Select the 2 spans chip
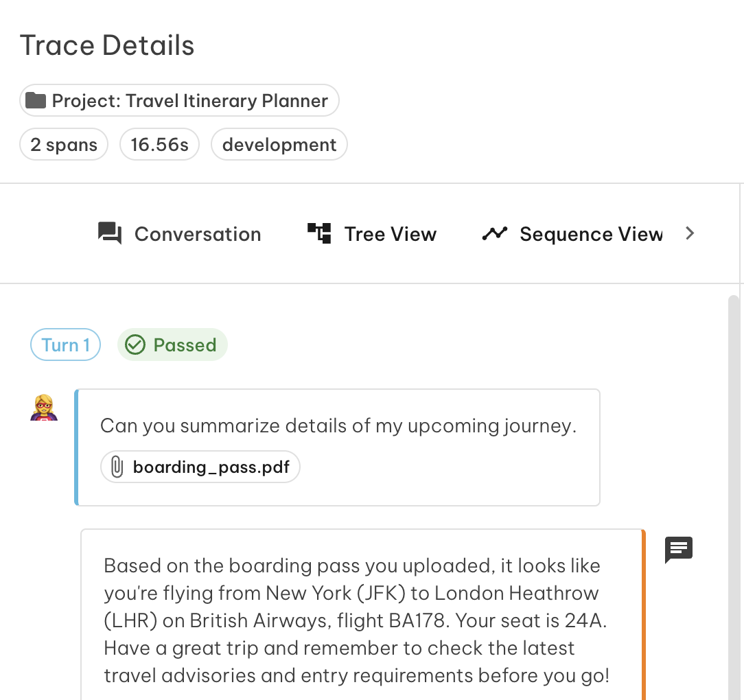 tap(63, 144)
